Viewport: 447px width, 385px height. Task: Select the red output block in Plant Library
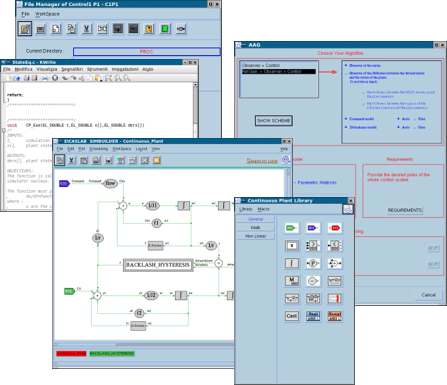[x=334, y=228]
